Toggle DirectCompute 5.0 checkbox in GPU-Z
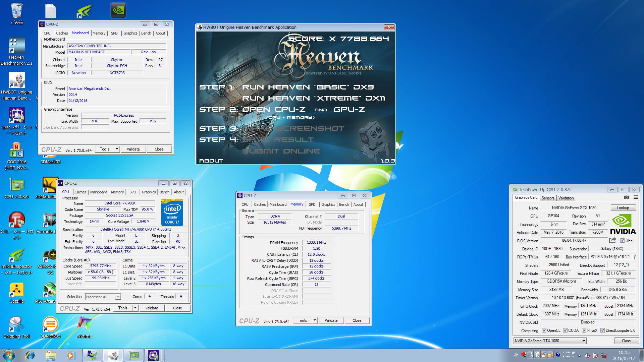Viewport: 644px width, 362px height. pyautogui.click(x=602, y=330)
